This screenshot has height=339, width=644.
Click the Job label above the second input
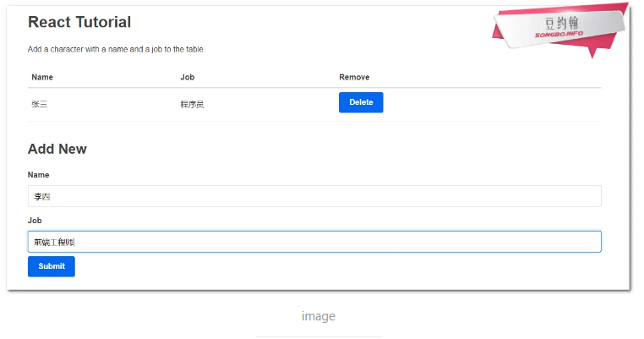coord(35,221)
